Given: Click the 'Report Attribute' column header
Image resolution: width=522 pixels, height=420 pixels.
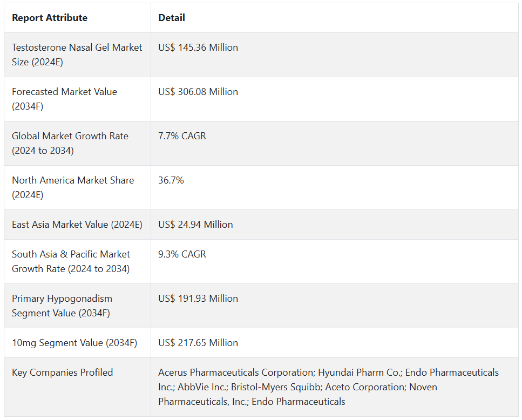Looking at the screenshot, I should pos(50,18).
